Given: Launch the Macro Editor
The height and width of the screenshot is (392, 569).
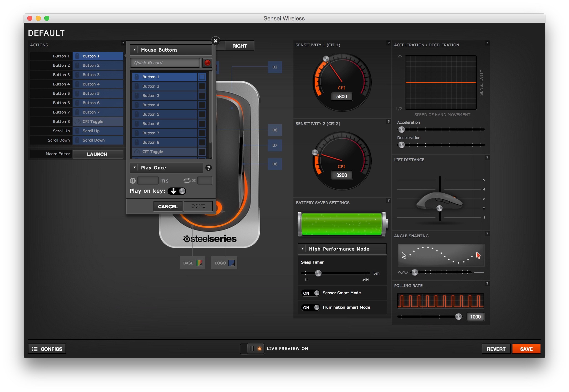Looking at the screenshot, I should point(98,154).
